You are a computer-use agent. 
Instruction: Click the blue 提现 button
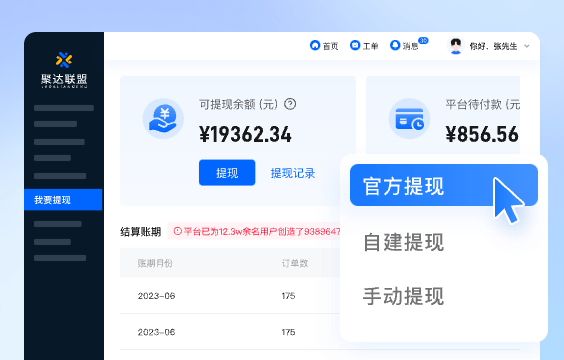(227, 173)
